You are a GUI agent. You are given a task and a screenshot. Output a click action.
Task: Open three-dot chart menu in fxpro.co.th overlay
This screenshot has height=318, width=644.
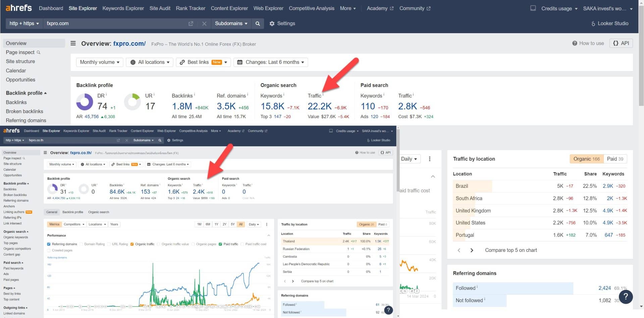pyautogui.click(x=267, y=224)
